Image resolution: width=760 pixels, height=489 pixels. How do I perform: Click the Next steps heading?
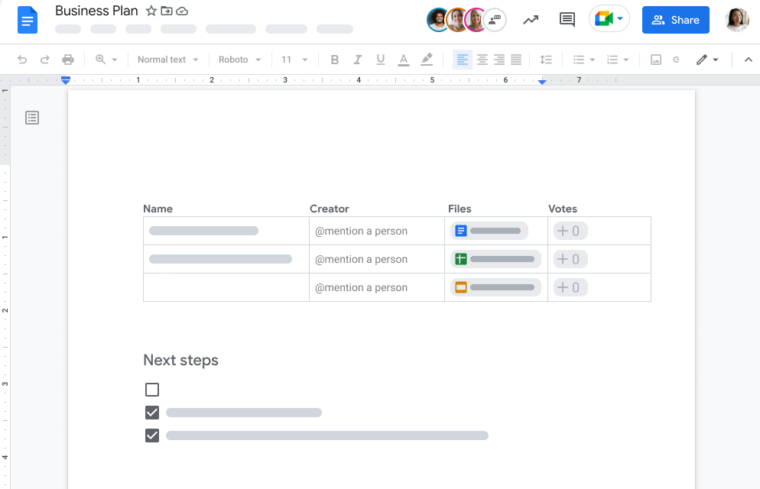pyautogui.click(x=181, y=360)
